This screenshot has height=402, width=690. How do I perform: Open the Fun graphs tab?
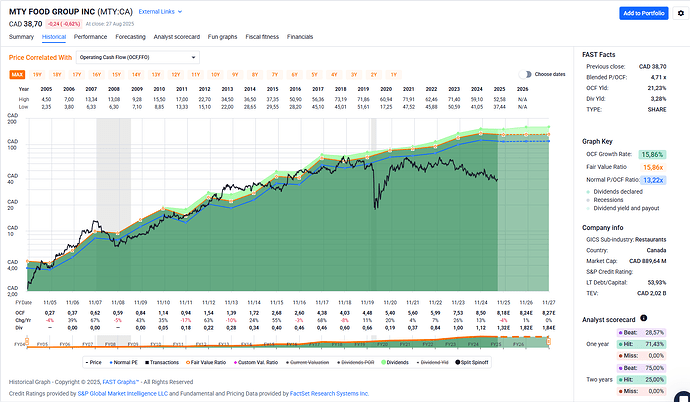coord(222,37)
